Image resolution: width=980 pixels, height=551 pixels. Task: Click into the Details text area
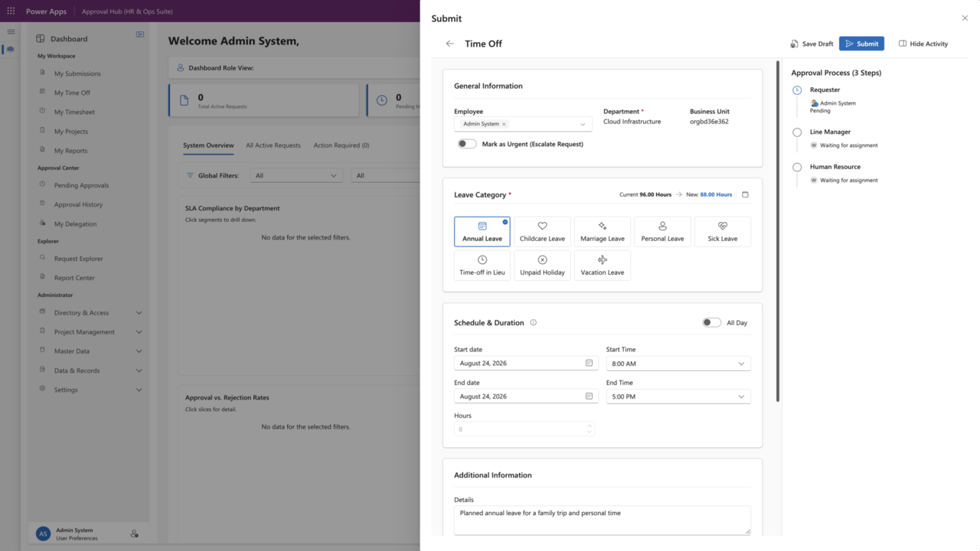pos(602,520)
